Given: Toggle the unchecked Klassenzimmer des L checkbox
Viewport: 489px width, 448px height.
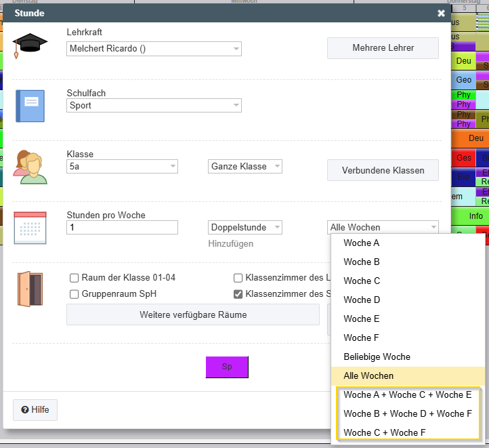Looking at the screenshot, I should [238, 278].
